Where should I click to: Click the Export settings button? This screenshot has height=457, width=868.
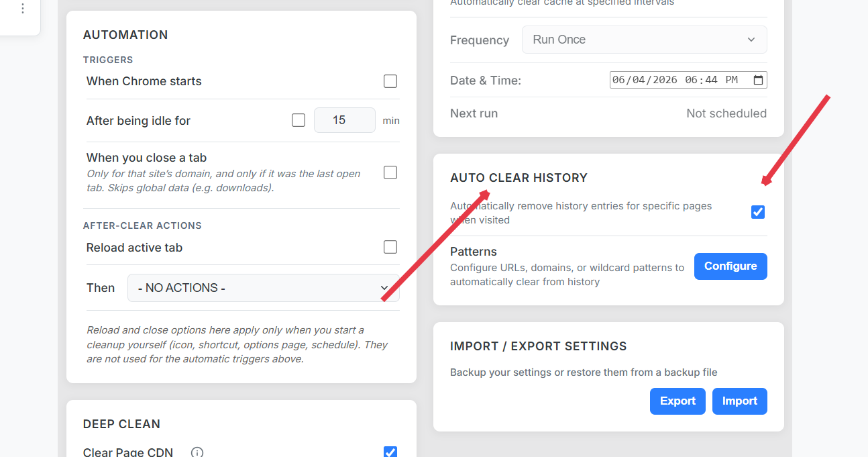pyautogui.click(x=677, y=401)
